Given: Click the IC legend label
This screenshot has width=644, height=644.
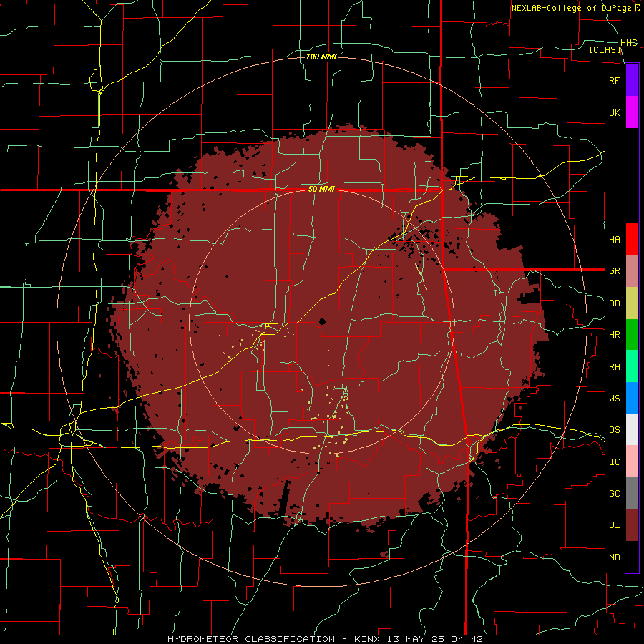Looking at the screenshot, I should [615, 462].
